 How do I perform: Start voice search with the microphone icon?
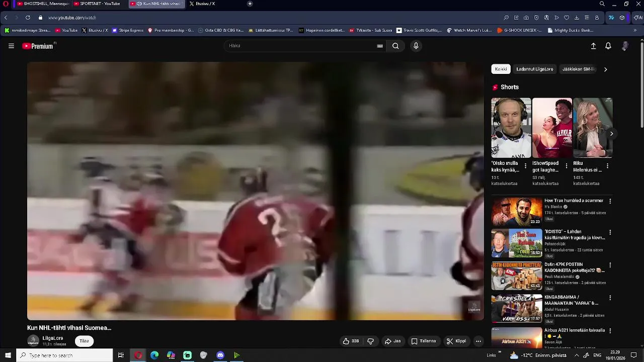416,46
